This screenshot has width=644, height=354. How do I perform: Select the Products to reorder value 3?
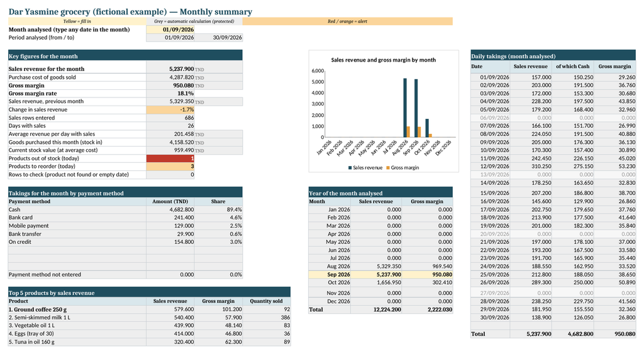170,167
